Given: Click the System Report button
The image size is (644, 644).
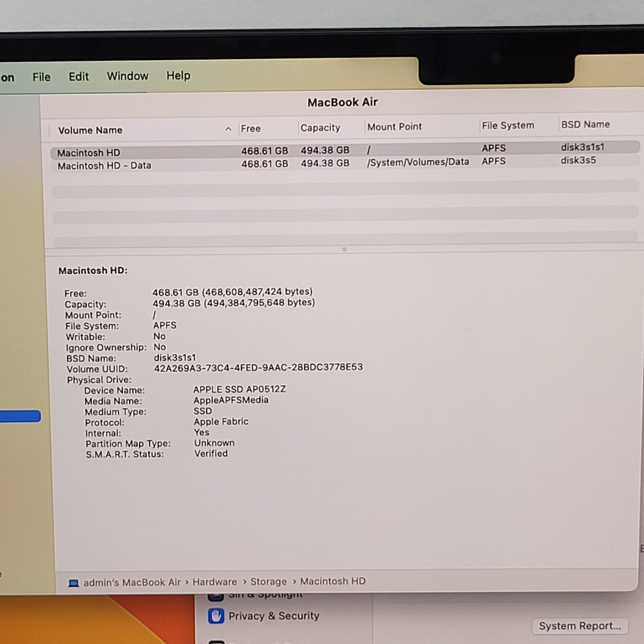Looking at the screenshot, I should pos(580,626).
